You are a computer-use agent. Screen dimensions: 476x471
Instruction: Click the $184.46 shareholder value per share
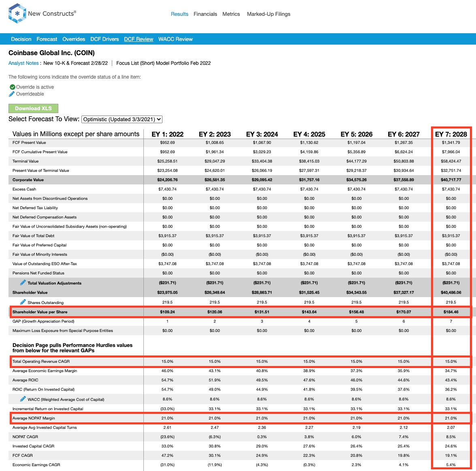[451, 312]
